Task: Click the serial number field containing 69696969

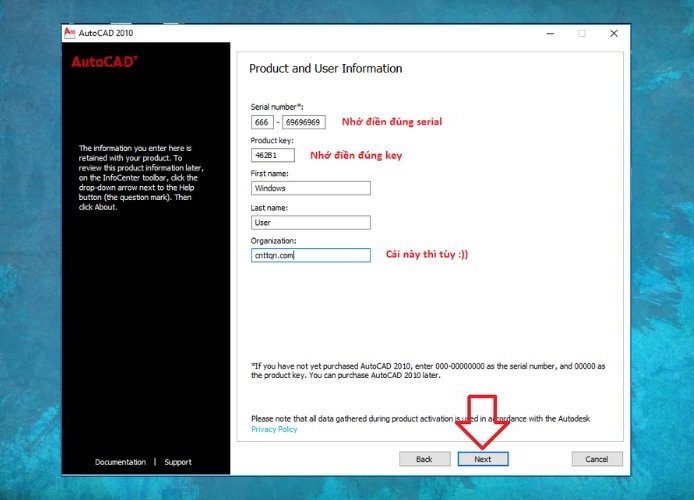Action: [x=303, y=122]
